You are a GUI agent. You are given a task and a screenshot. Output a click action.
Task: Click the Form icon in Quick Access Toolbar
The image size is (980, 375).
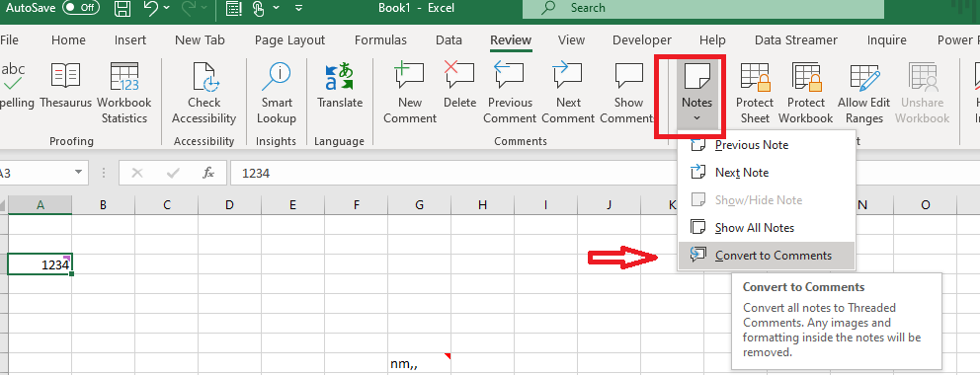(233, 8)
